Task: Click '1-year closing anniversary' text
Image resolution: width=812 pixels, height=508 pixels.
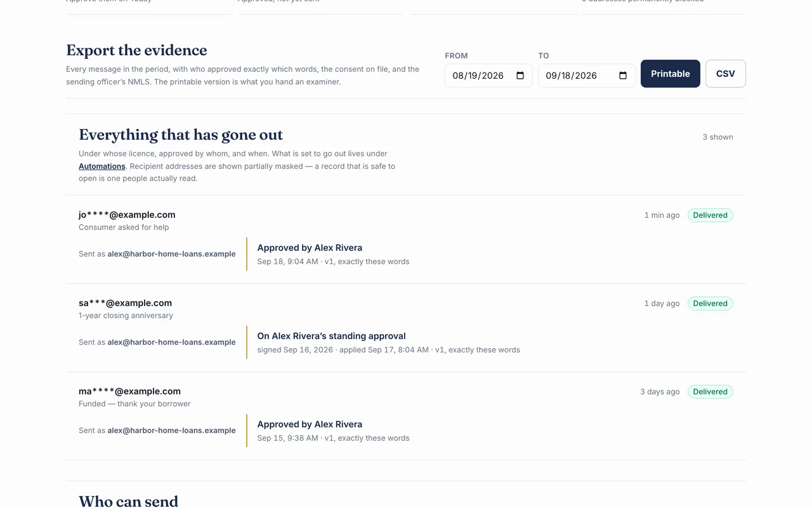Action: (126, 316)
